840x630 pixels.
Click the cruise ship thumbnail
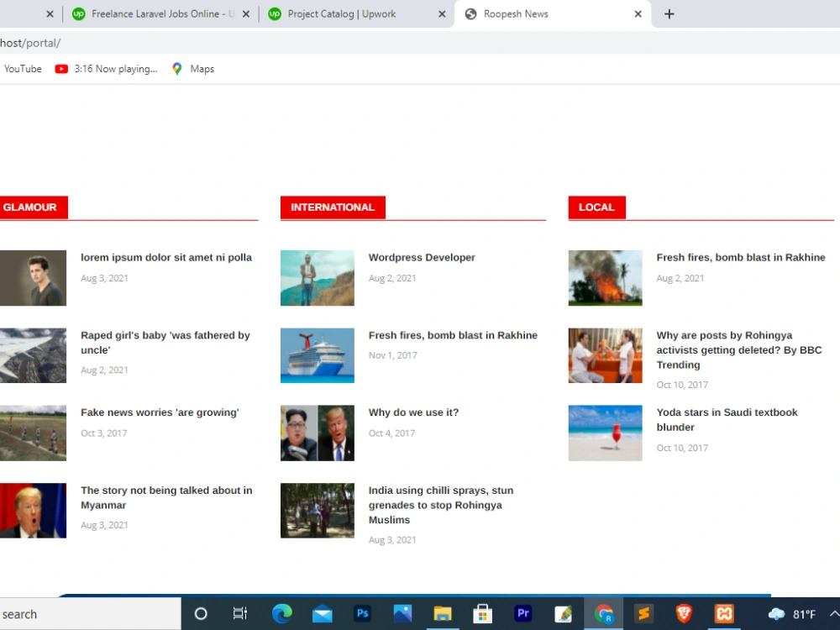[x=318, y=355]
